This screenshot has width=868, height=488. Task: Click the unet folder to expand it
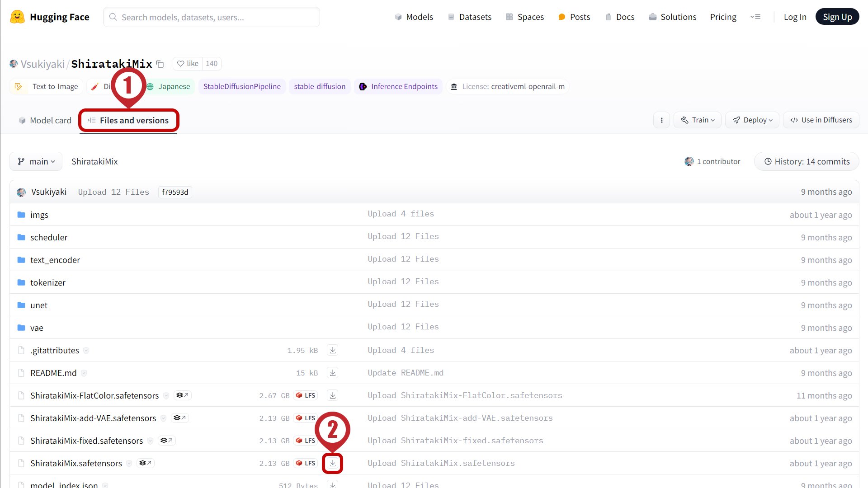pos(39,305)
